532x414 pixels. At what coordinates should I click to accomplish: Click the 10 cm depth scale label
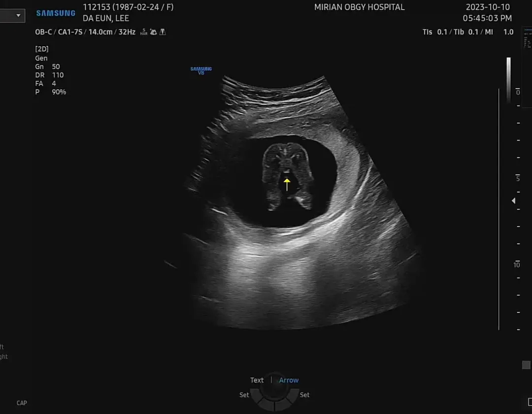pos(516,264)
